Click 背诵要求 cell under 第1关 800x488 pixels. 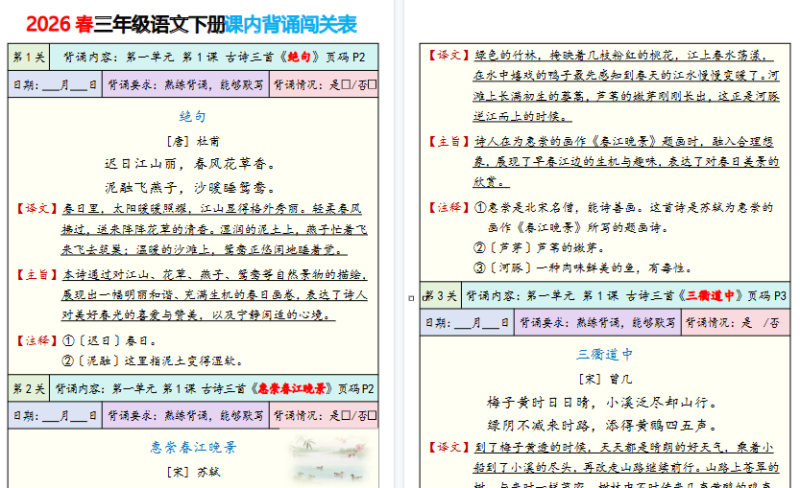pos(186,85)
